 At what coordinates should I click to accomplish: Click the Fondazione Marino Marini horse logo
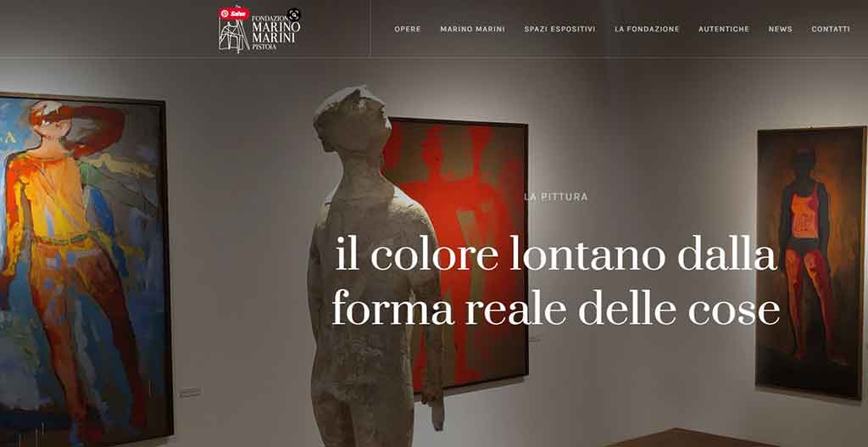[x=234, y=36]
